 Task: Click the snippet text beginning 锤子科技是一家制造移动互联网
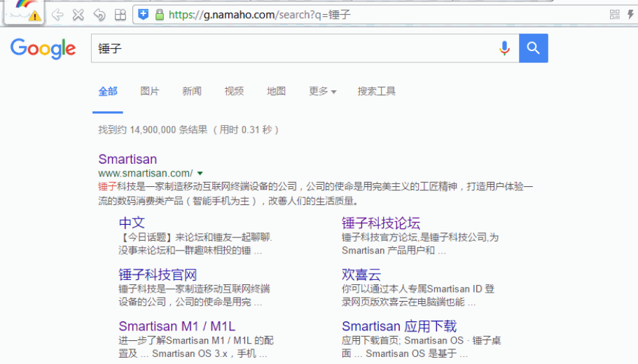[315, 194]
